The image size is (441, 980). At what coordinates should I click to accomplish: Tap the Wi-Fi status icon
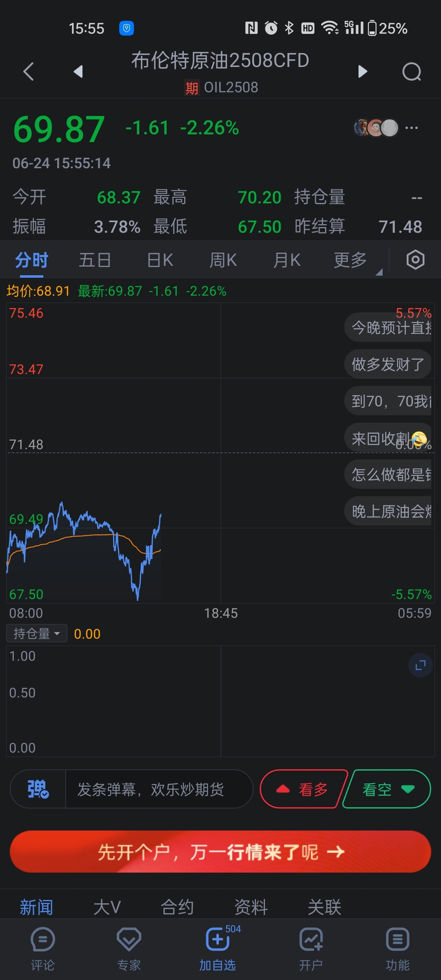pyautogui.click(x=330, y=28)
